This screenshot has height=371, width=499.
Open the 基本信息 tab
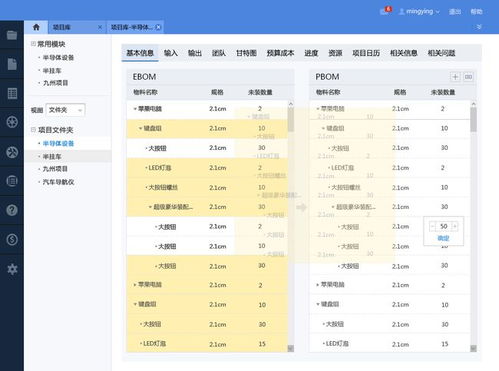coord(140,53)
